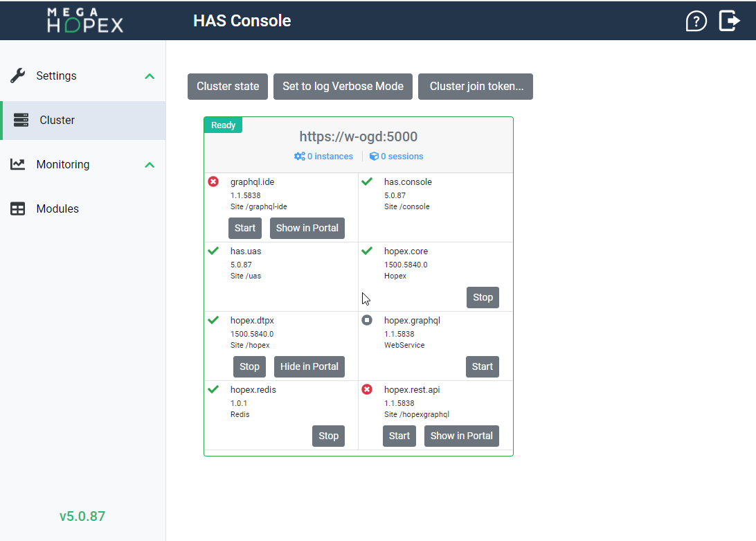The width and height of the screenshot is (756, 541).
Task: Click the Settings wrench icon
Action: click(x=18, y=76)
